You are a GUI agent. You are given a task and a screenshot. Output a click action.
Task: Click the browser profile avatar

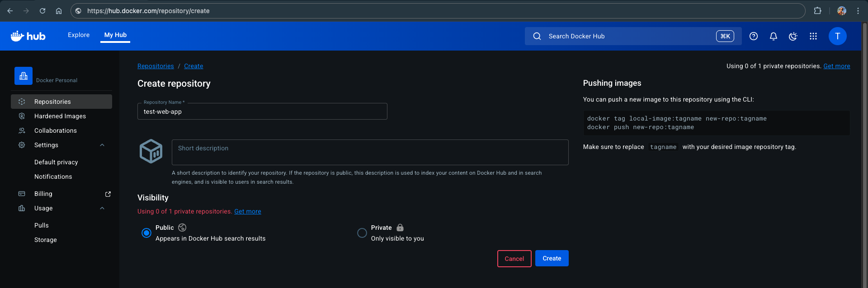point(842,11)
